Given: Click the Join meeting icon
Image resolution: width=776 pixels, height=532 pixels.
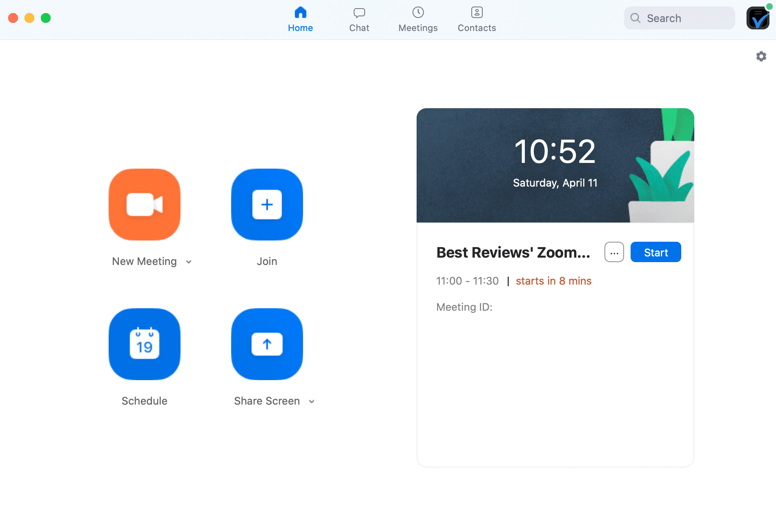Looking at the screenshot, I should point(267,205).
